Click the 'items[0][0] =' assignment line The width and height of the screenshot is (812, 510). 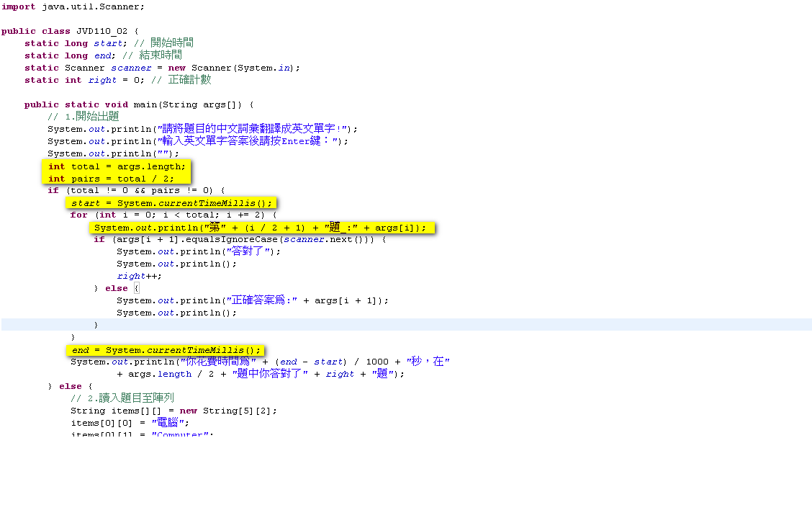[130, 423]
